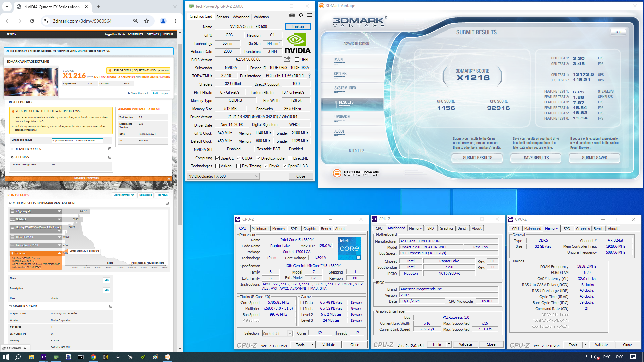Screen dimensions: 644x362
Task: Open the Chrome profile icon
Action: [x=163, y=21]
